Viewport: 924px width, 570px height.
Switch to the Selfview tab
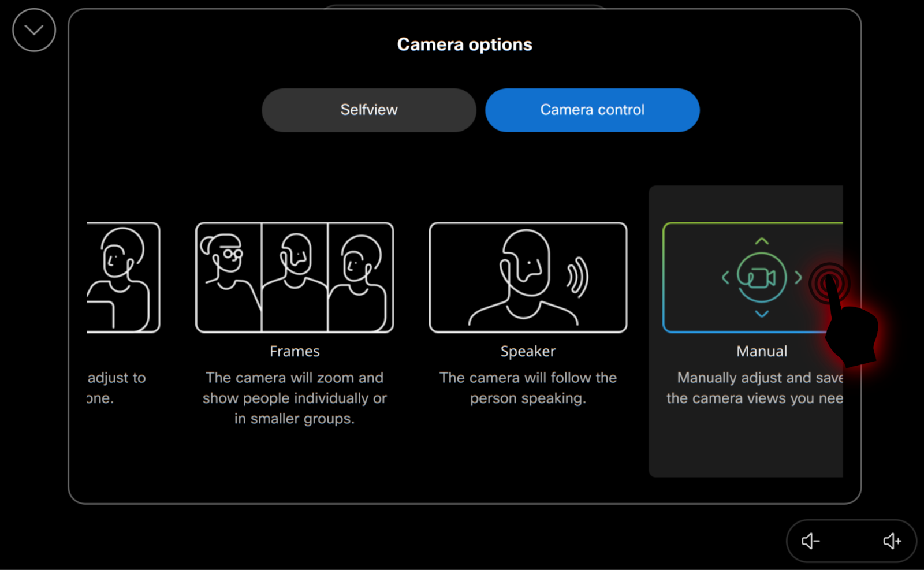pos(368,110)
